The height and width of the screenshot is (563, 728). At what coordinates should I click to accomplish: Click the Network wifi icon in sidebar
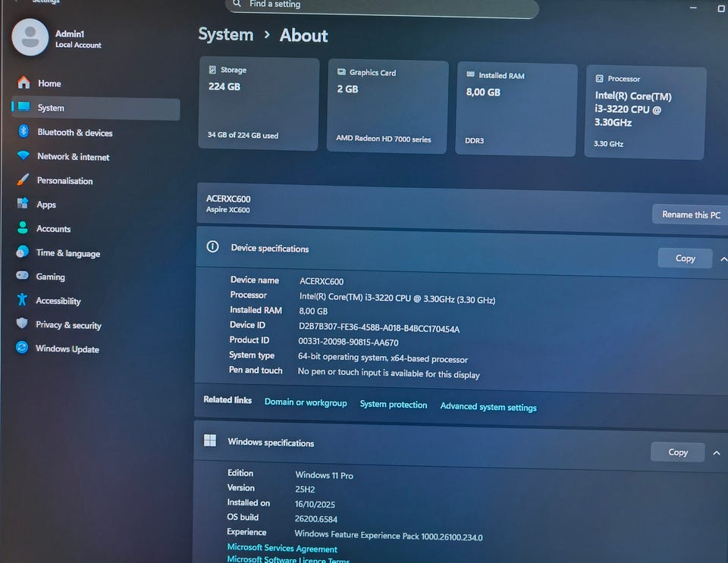tap(24, 155)
